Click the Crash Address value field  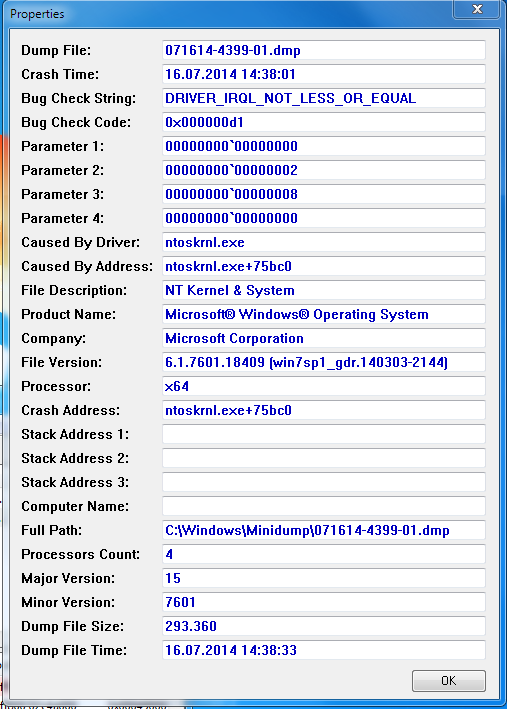click(324, 410)
